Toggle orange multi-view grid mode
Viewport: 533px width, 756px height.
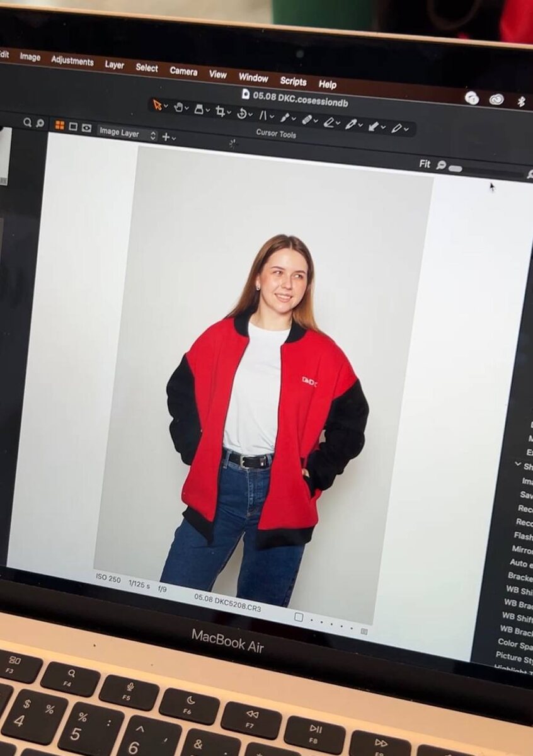pos(59,125)
